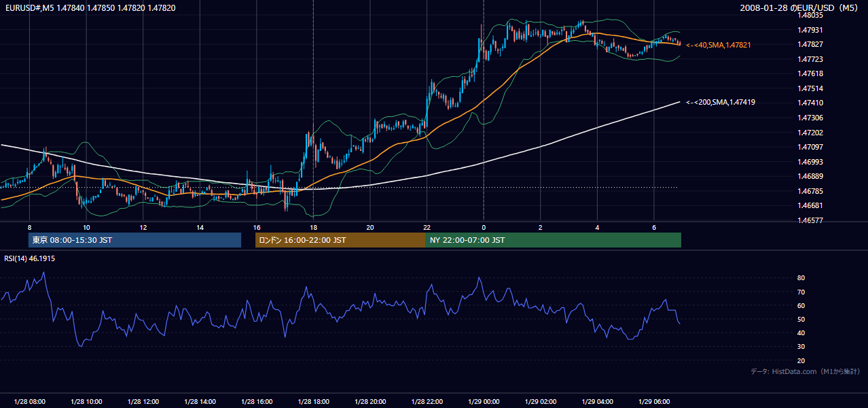Click price axis label 1.47097

click(x=811, y=147)
